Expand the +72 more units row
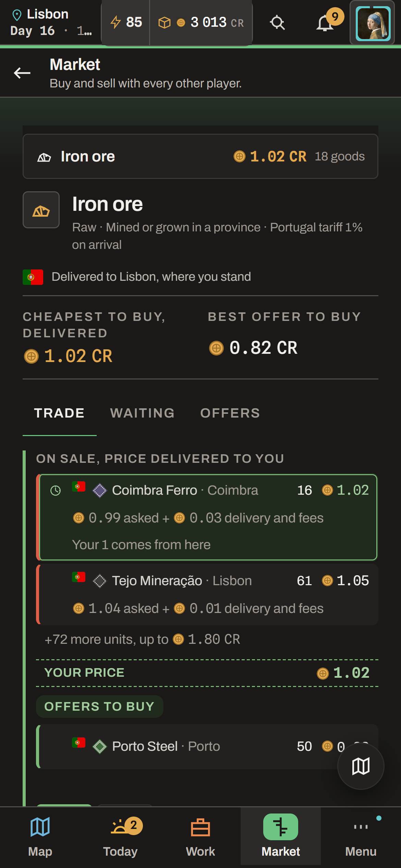 [142, 639]
